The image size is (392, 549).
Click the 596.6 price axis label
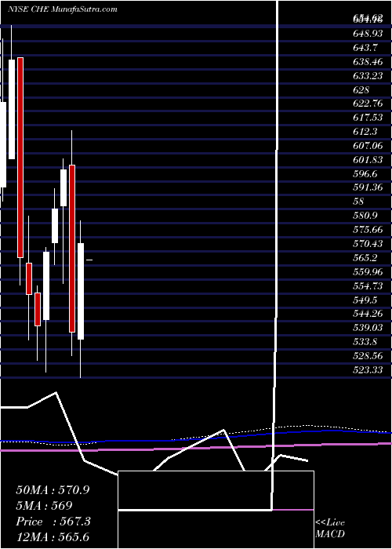click(365, 173)
